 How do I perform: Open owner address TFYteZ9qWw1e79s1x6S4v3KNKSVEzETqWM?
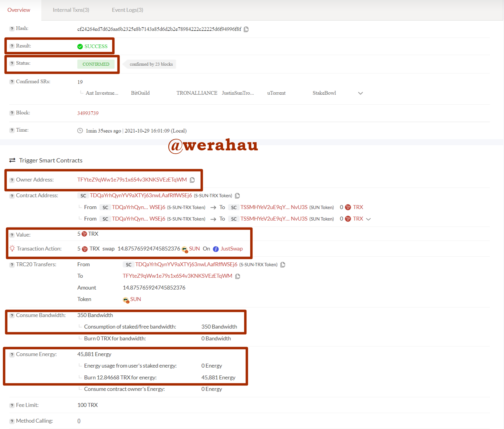tap(132, 180)
